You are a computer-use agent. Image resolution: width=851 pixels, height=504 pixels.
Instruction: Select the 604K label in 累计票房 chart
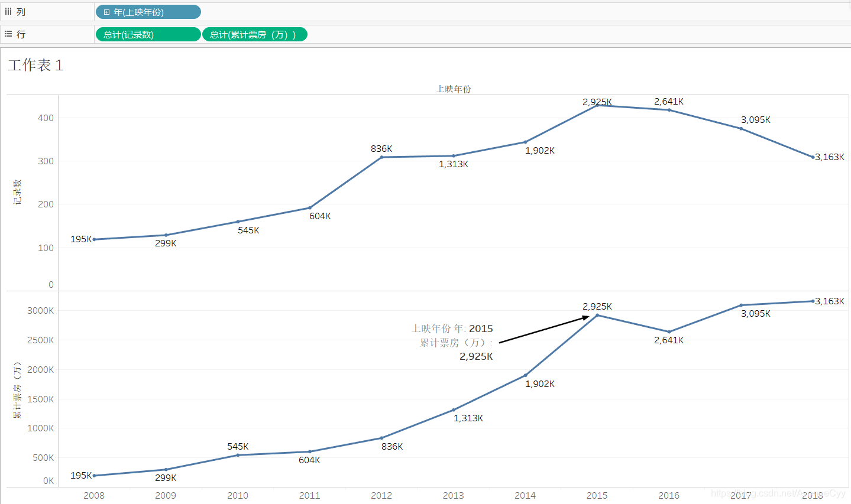tap(309, 460)
